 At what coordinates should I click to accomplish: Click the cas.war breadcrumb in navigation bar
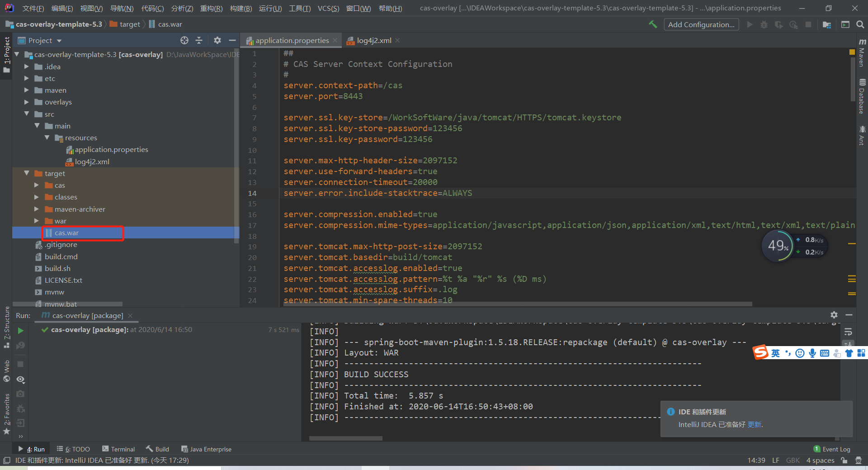click(165, 24)
